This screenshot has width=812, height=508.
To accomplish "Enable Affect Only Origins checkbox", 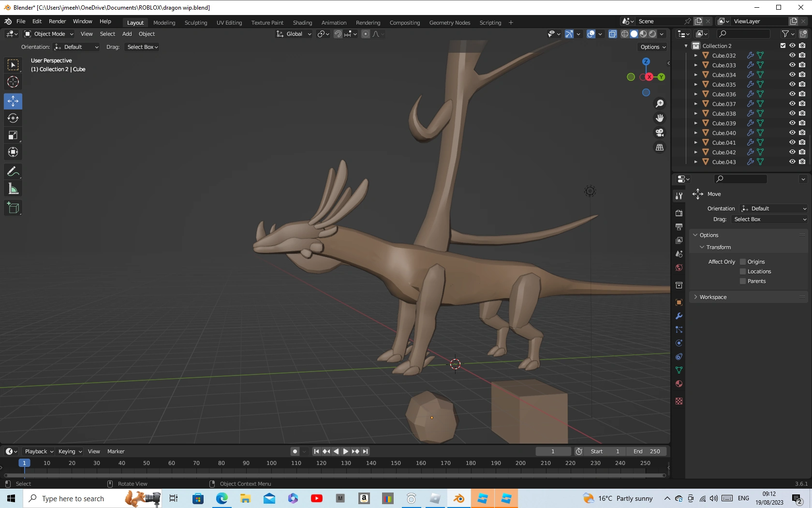I will (x=743, y=262).
